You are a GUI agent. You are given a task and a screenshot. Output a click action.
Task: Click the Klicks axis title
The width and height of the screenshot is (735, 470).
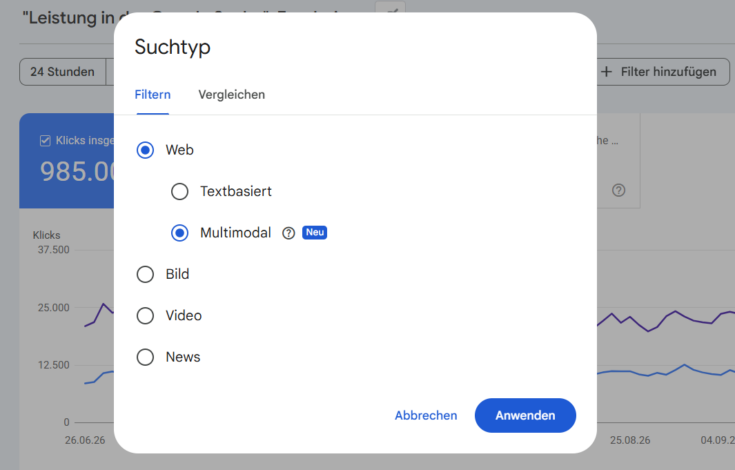coord(46,235)
